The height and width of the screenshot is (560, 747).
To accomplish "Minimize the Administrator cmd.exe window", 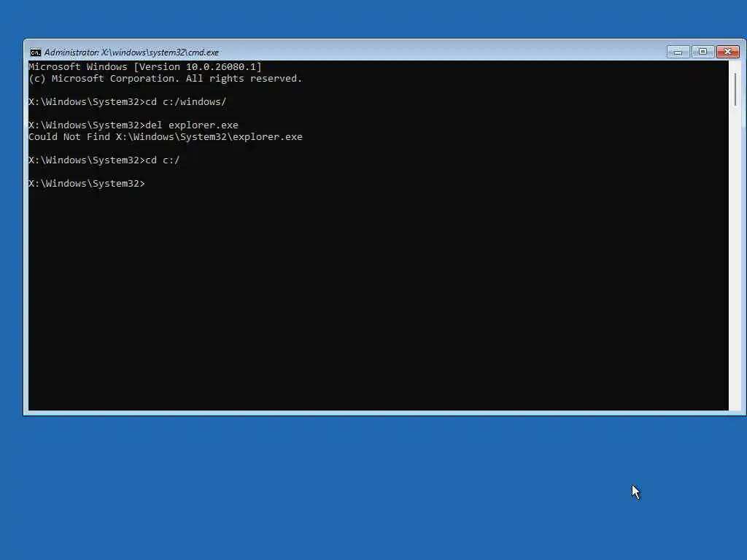I will (678, 52).
